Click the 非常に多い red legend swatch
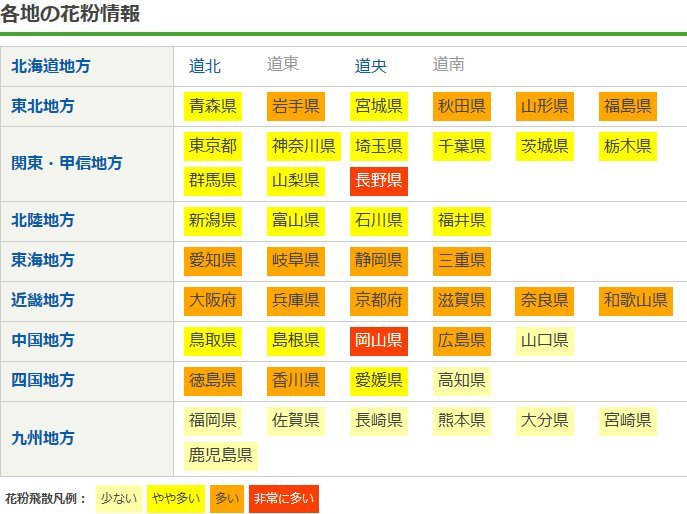The width and height of the screenshot is (687, 514). [283, 498]
